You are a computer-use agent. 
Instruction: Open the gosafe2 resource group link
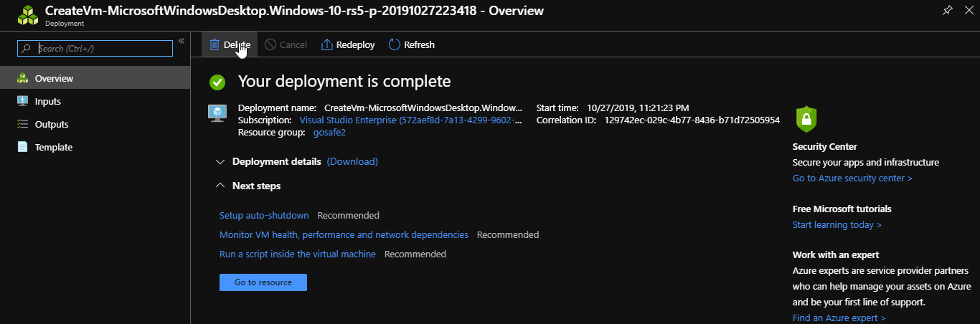[329, 133]
